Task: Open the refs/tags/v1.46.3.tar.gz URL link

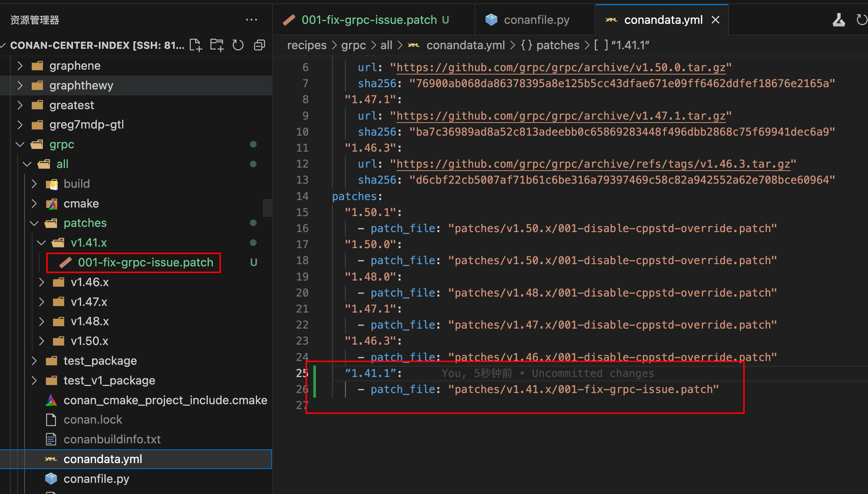Action: point(593,164)
